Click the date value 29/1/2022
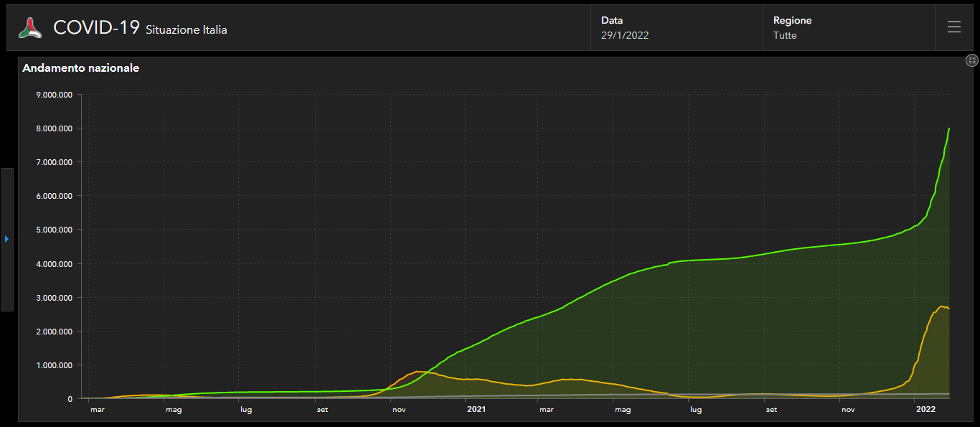Image resolution: width=980 pixels, height=427 pixels. click(625, 35)
